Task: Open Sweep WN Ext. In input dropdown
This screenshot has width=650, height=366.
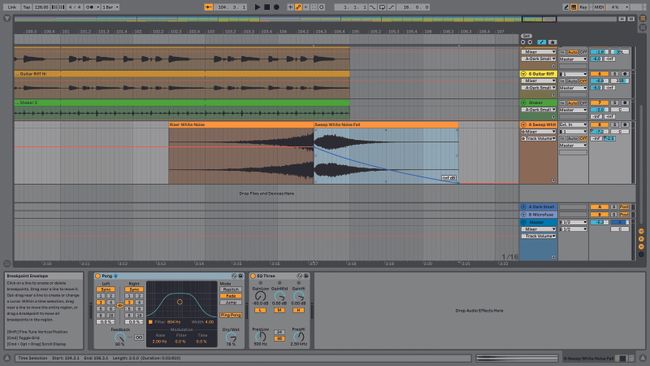Action: pyautogui.click(x=573, y=124)
